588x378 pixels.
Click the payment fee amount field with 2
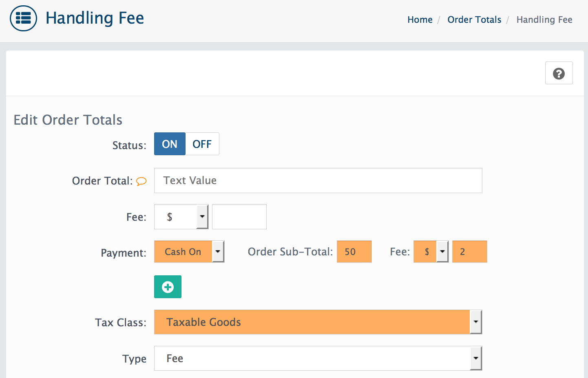tap(469, 252)
